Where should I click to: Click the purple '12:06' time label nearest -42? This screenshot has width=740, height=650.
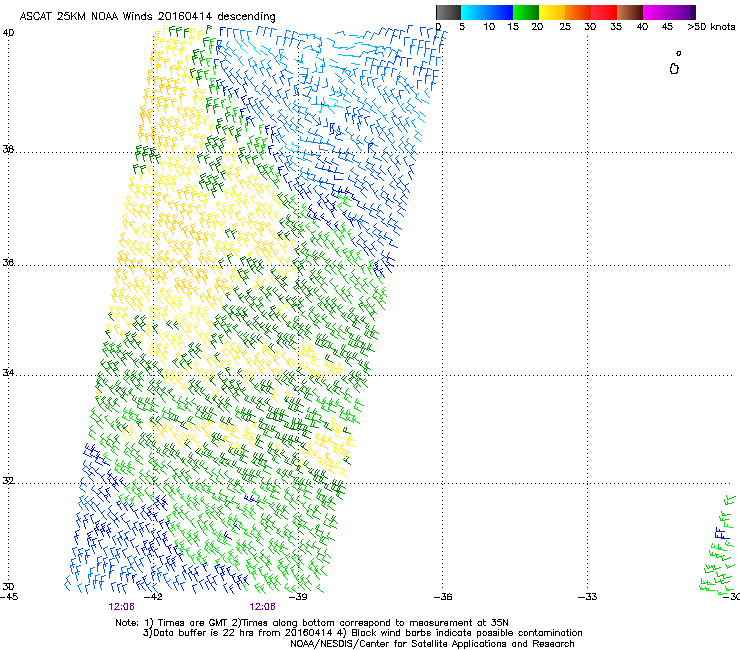tap(121, 607)
